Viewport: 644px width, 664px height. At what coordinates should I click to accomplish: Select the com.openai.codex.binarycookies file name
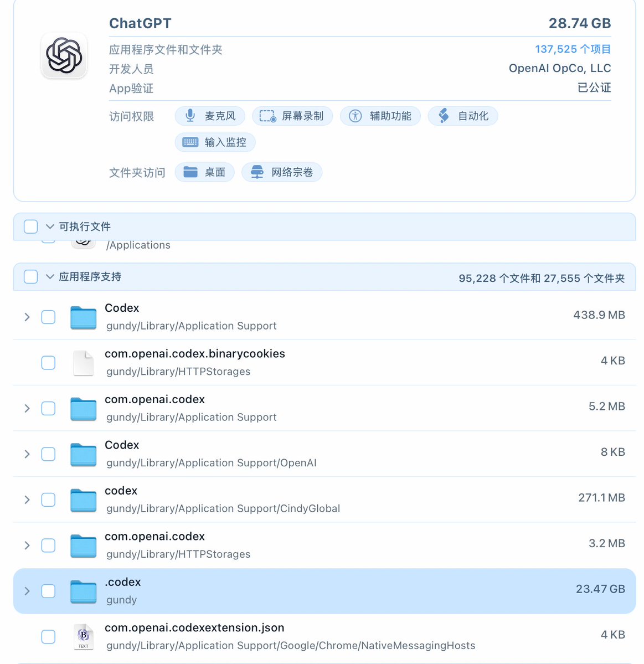tap(195, 353)
